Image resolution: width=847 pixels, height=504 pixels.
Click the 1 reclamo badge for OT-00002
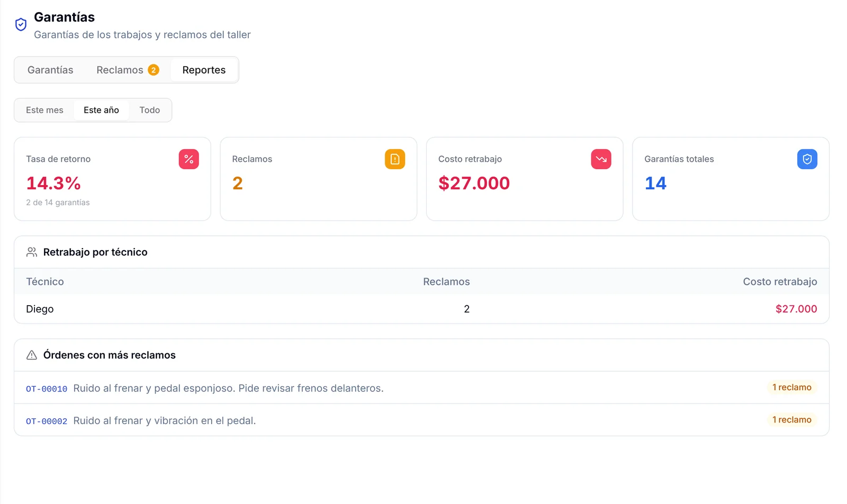(791, 419)
